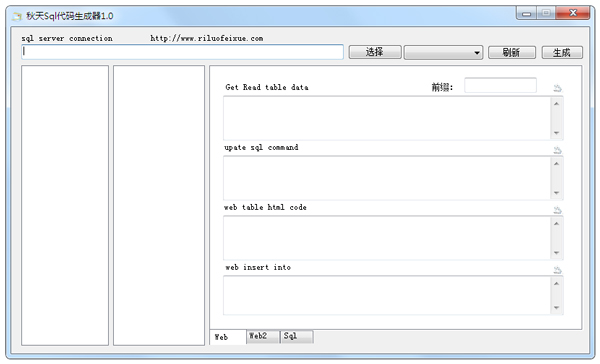Click the 刷新 button
The image size is (600, 364).
click(512, 52)
